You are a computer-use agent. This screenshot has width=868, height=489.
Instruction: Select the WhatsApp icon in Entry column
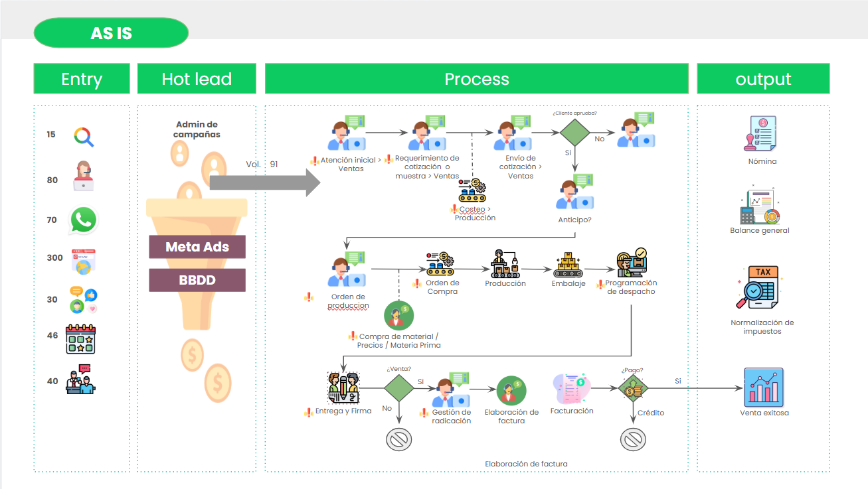pyautogui.click(x=84, y=220)
